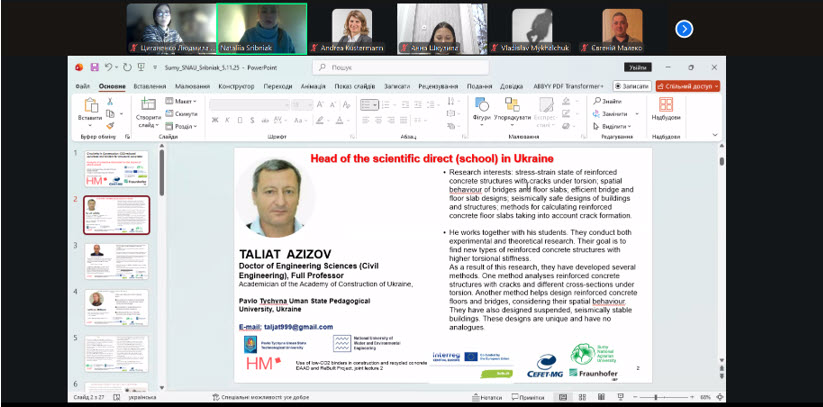823x407 pixels.
Task: Open the Insert (Вставлення) ribbon tab
Action: pos(149,86)
